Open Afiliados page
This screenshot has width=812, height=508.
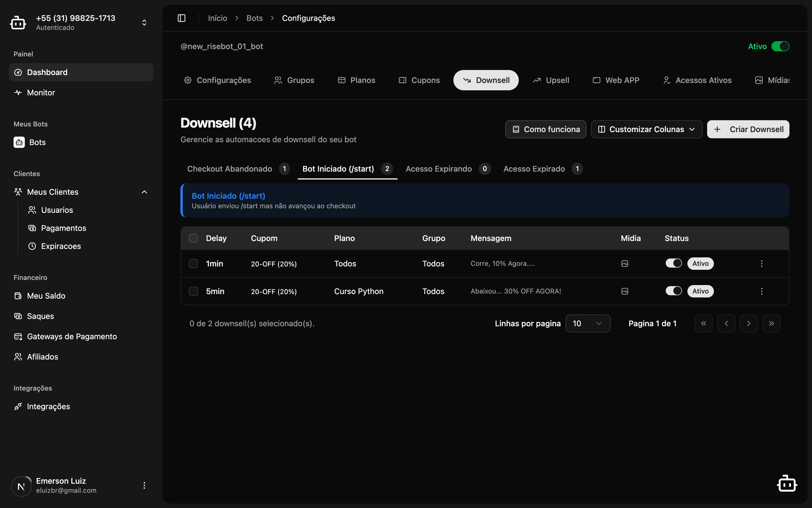[x=81, y=357]
